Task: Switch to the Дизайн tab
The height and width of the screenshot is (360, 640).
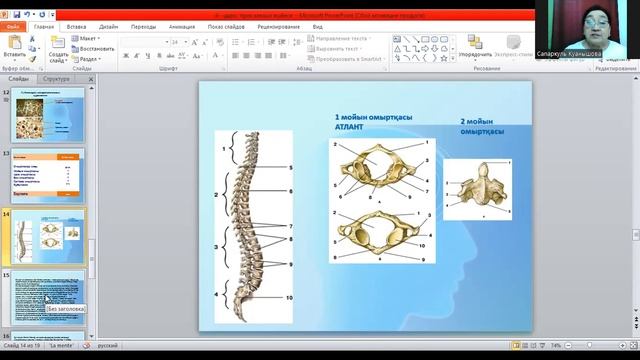Action: pos(109,27)
